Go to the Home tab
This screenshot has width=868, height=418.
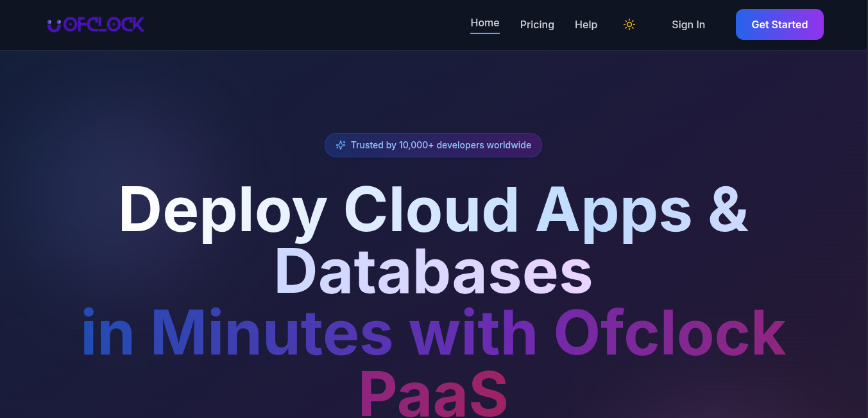[484, 23]
